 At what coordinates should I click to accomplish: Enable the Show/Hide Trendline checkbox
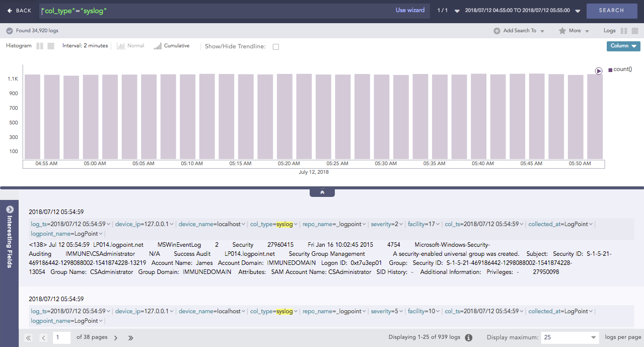[275, 45]
